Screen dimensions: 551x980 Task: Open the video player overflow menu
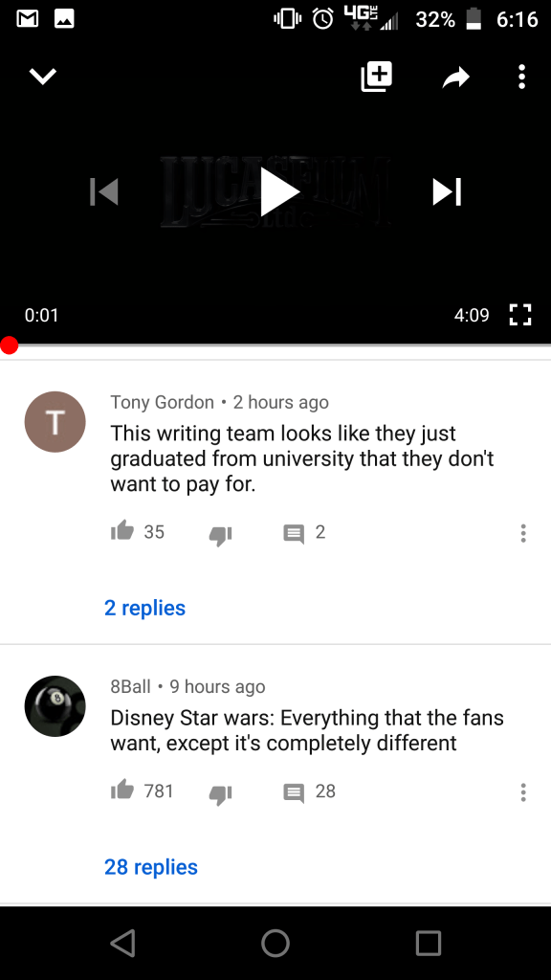(521, 77)
